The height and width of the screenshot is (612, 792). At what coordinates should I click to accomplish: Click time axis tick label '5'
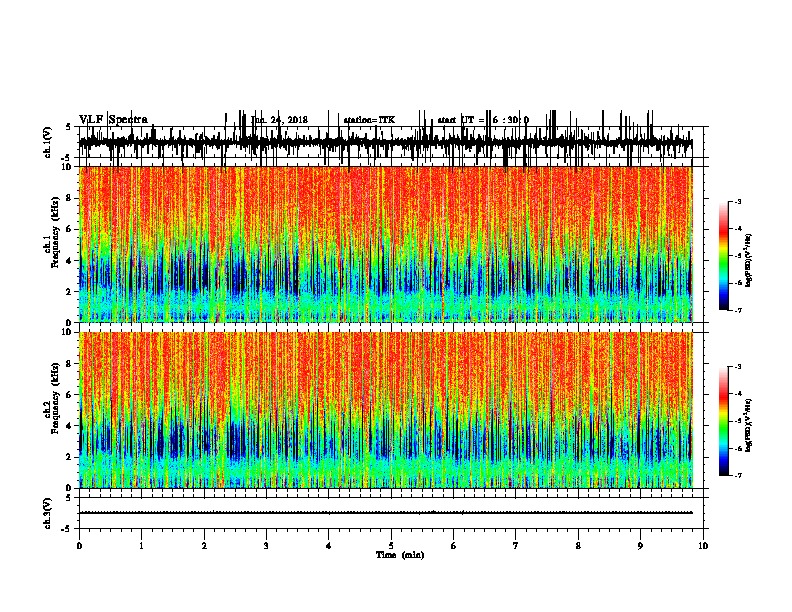(391, 546)
